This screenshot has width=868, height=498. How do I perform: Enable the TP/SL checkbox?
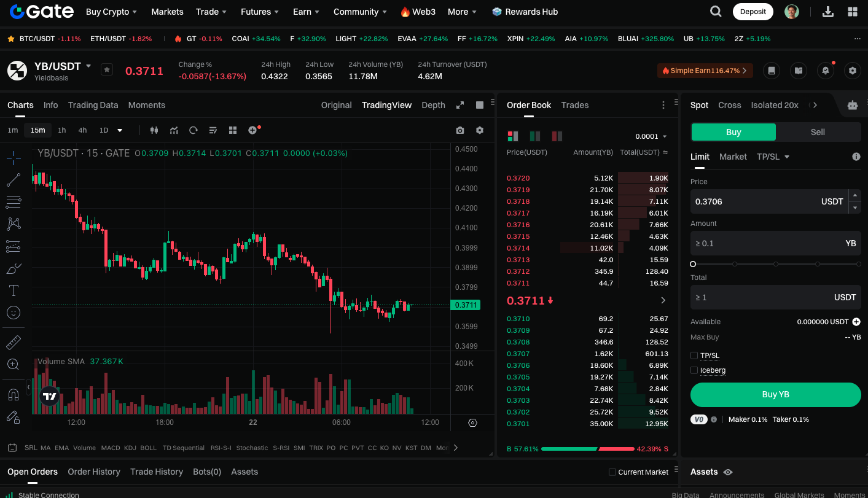pos(694,356)
